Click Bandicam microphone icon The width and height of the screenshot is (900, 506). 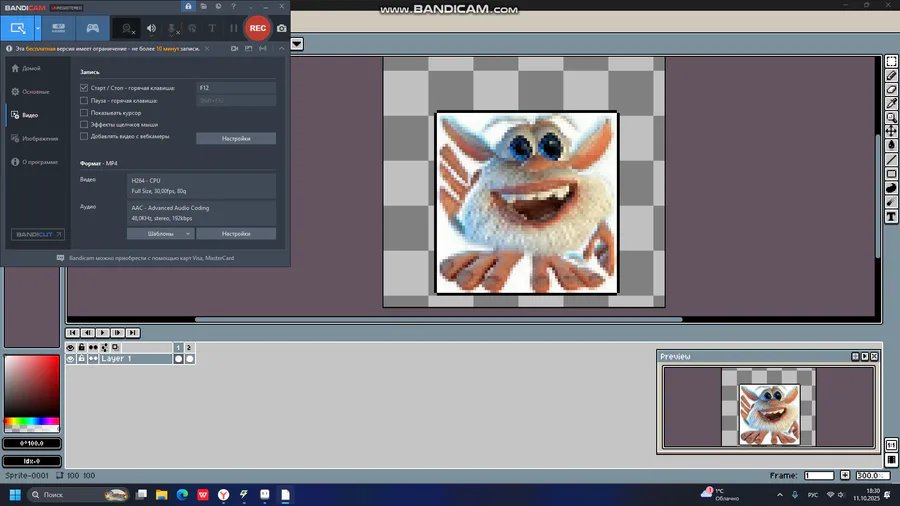[172, 28]
